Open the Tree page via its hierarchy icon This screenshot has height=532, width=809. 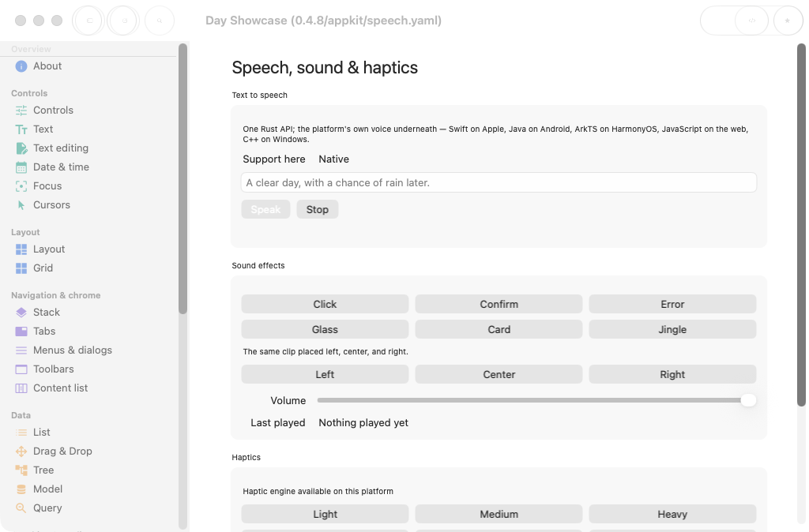[21, 470]
